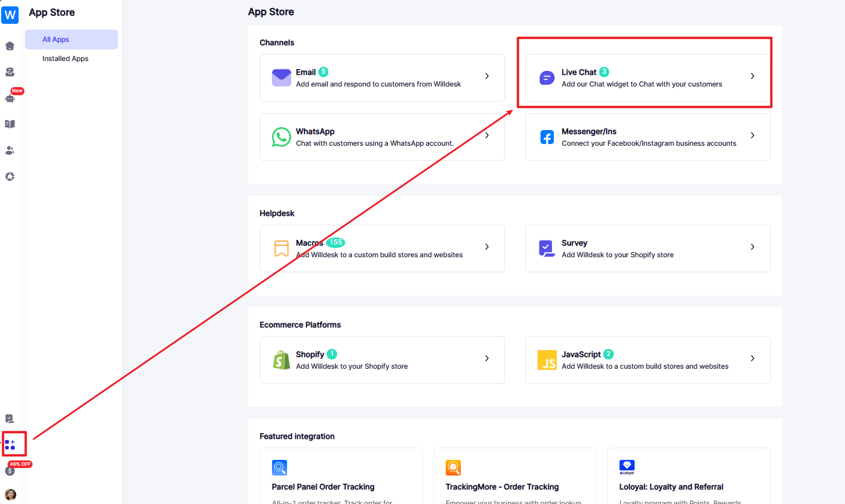The image size is (845, 504).
Task: Click the Willdesk W logo
Action: click(10, 15)
